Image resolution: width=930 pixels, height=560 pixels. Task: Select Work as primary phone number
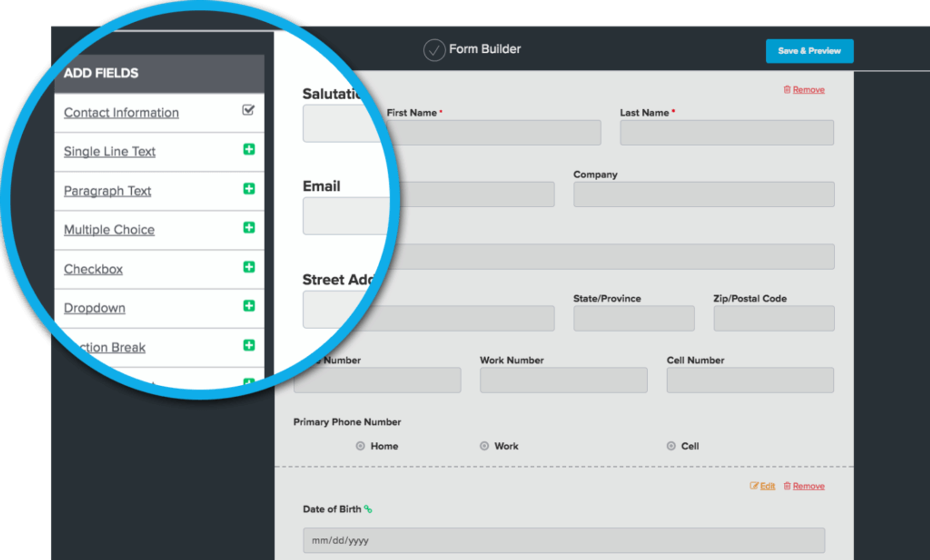click(484, 446)
